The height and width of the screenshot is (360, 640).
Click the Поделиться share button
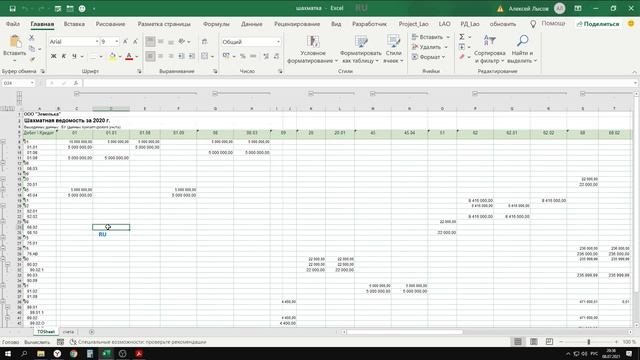coord(598,24)
